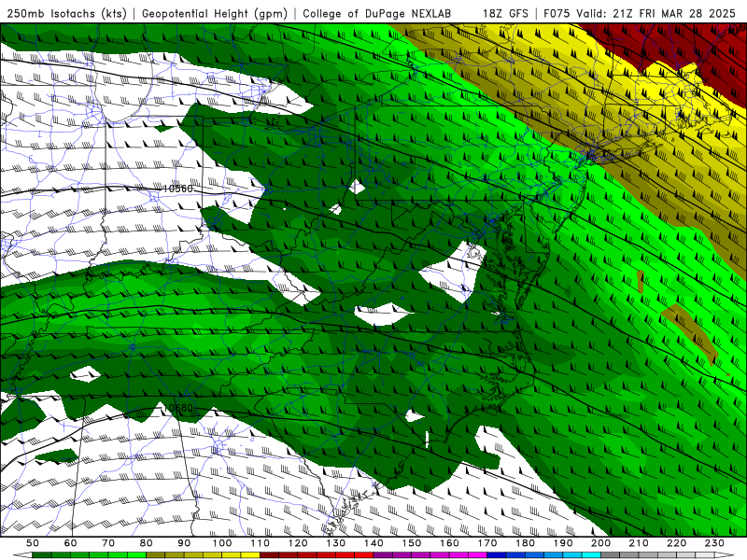Select the dark maroon swatch starting at 110
Screen dimensions: 747x560
tap(269, 554)
